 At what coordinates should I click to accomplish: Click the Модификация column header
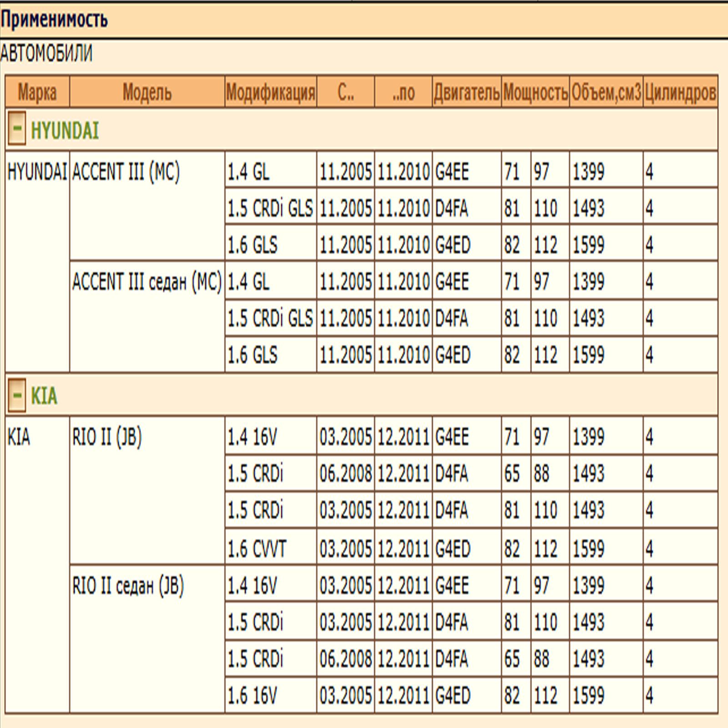point(271,92)
